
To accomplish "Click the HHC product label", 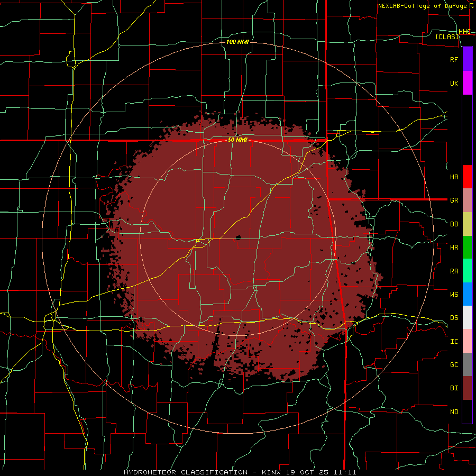I will (x=464, y=32).
